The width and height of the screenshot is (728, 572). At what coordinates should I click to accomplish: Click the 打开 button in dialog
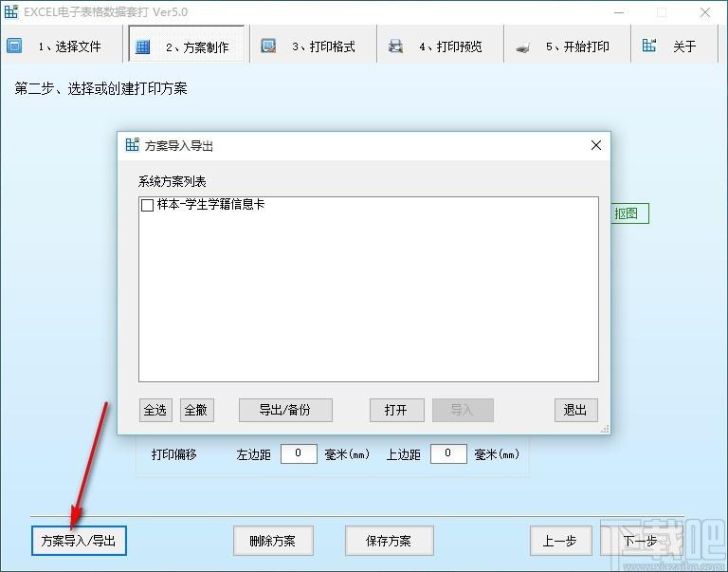tap(397, 411)
